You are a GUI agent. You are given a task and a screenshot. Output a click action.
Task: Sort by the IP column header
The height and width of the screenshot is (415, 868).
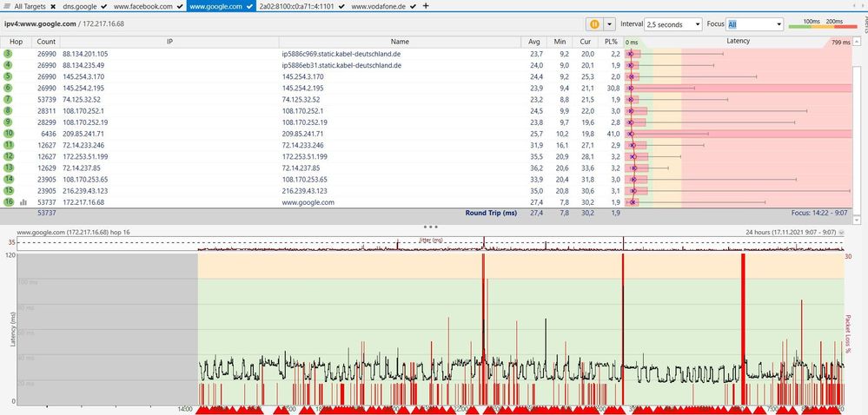tap(170, 42)
